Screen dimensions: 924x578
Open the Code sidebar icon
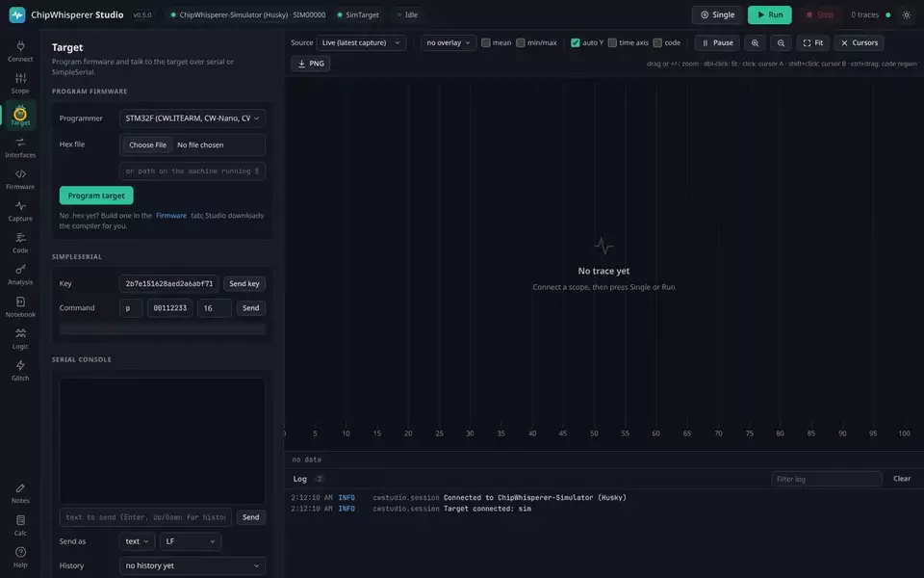(x=20, y=243)
